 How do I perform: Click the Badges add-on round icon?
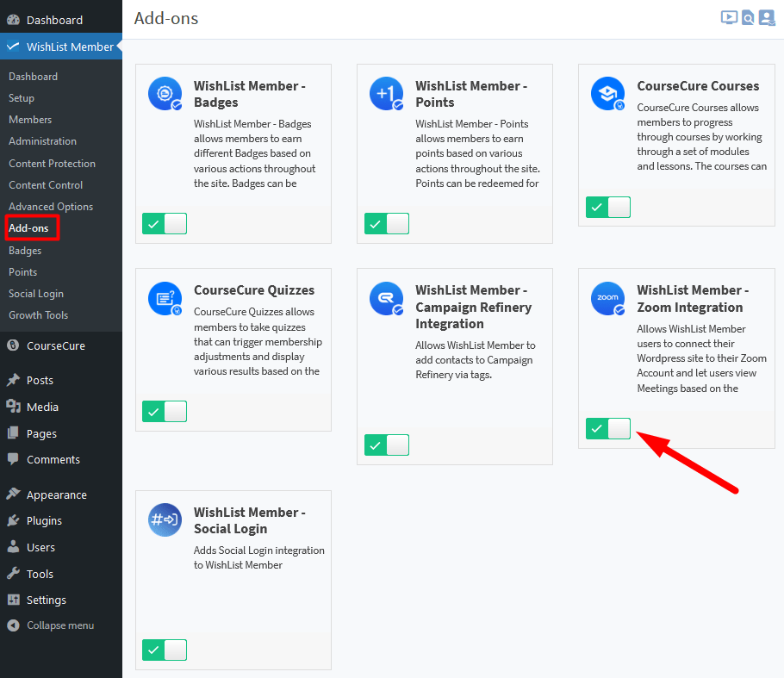(x=165, y=94)
